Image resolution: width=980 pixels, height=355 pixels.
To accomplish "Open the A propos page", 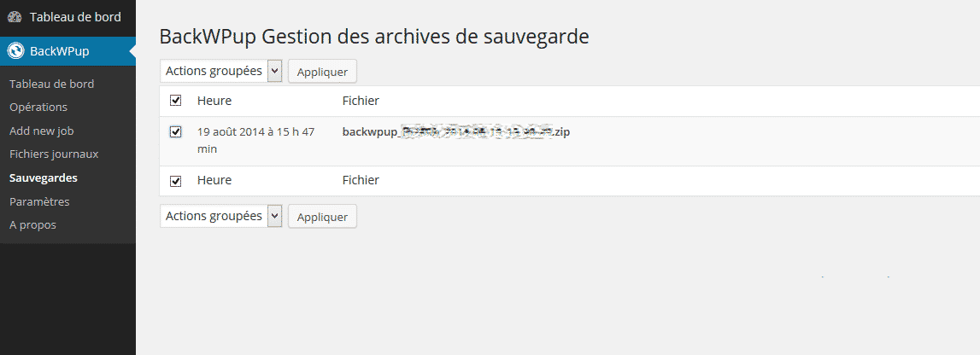I will [x=33, y=224].
